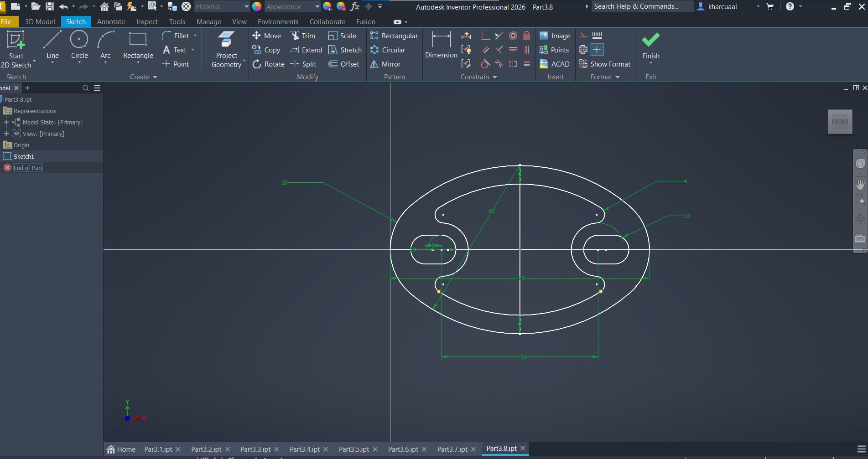Pick the Arc tool
The height and width of the screenshot is (459, 868).
point(105,45)
